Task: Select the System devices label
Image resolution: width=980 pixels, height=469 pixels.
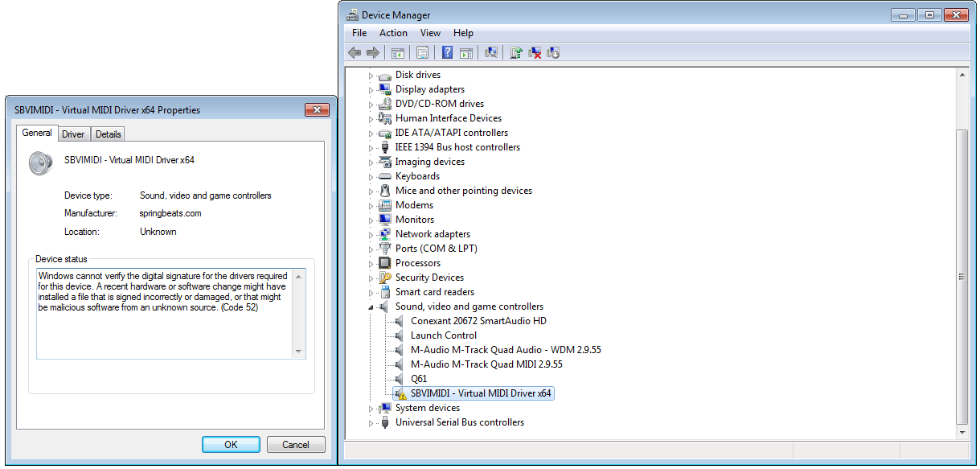Action: coord(428,408)
